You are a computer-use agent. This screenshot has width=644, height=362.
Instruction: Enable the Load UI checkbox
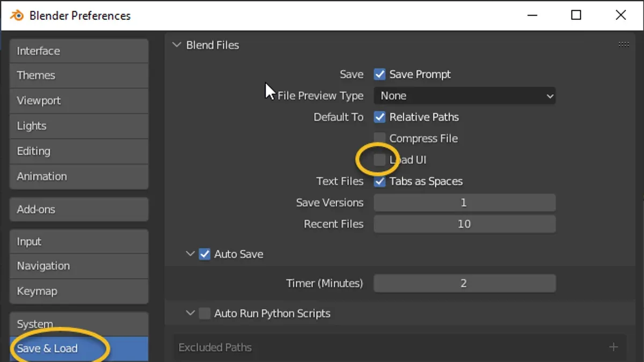coord(380,160)
